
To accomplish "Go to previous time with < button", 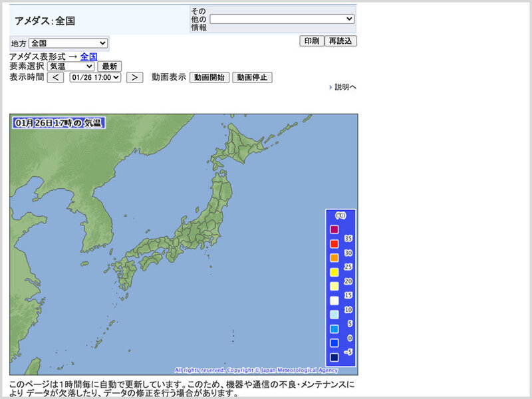I will click(55, 77).
